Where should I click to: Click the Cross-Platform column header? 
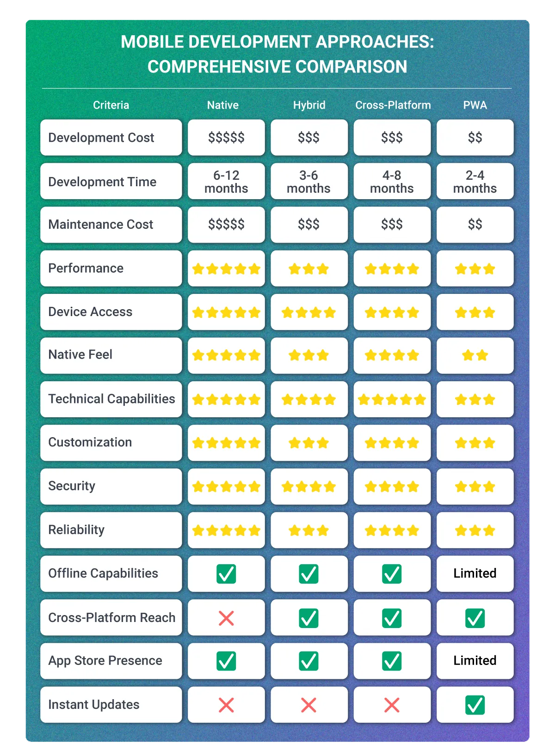click(x=393, y=105)
